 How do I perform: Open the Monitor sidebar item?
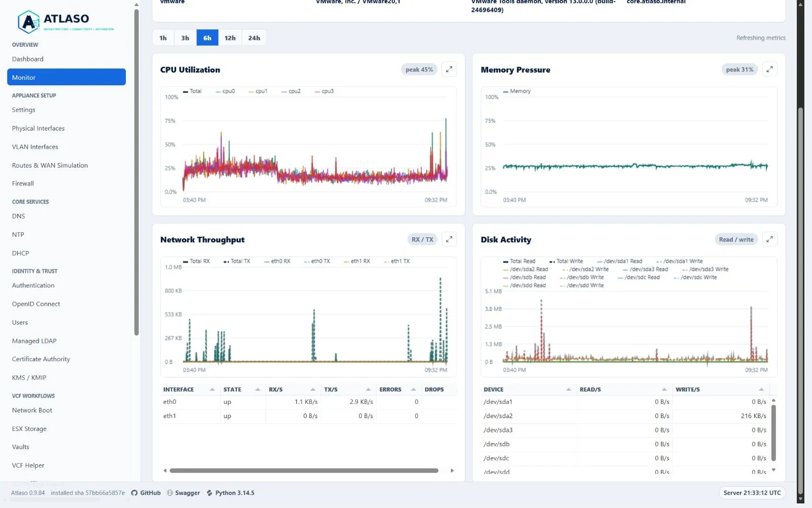(66, 77)
